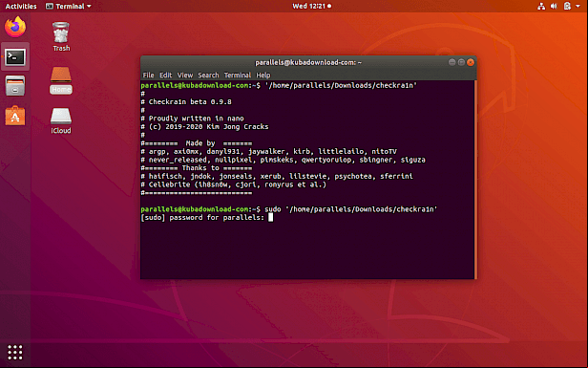This screenshot has width=588, height=368.
Task: Click 'Proudly written in nano' line
Action: [193, 119]
